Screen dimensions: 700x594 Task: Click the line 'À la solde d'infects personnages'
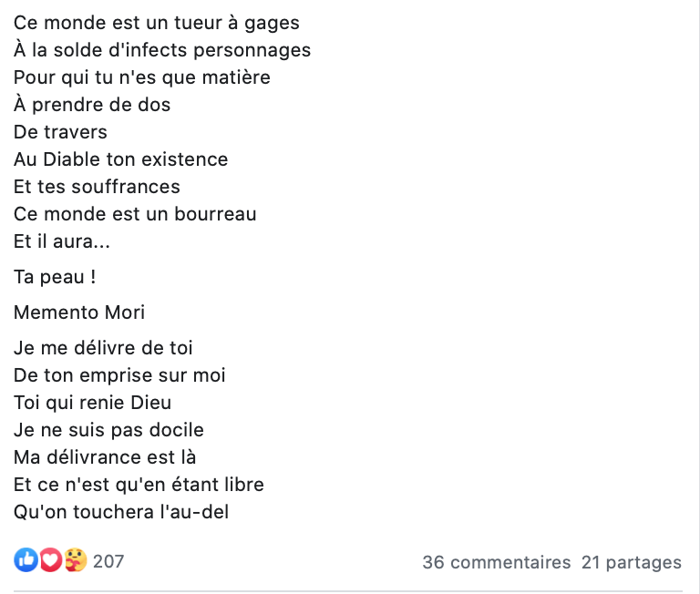click(162, 50)
